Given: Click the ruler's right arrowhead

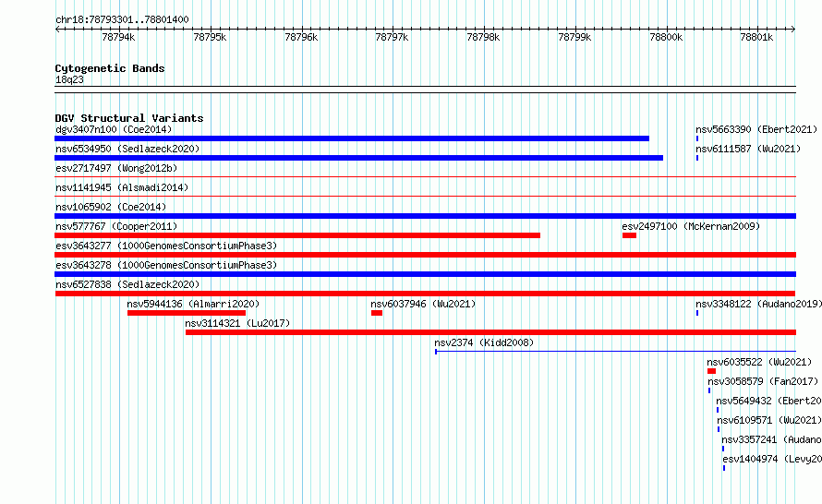Looking at the screenshot, I should 793,30.
